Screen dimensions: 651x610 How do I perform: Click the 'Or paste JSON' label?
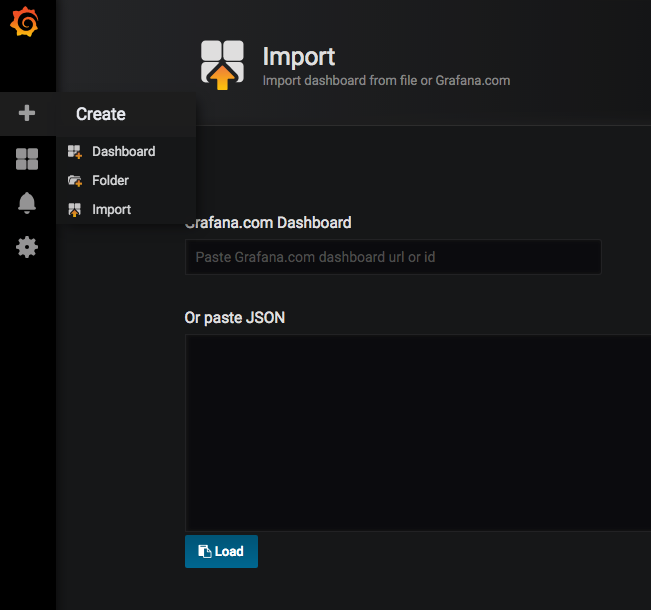click(235, 318)
